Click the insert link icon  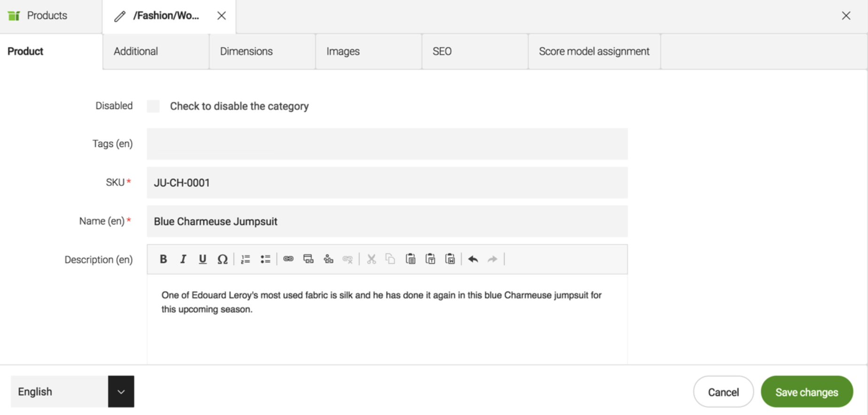point(288,259)
